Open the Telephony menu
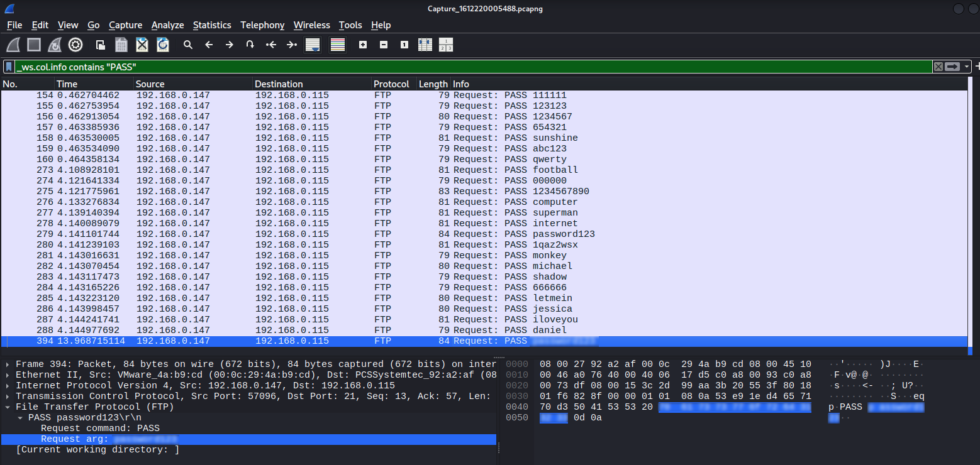Screen dimensions: 980x465 point(262,25)
